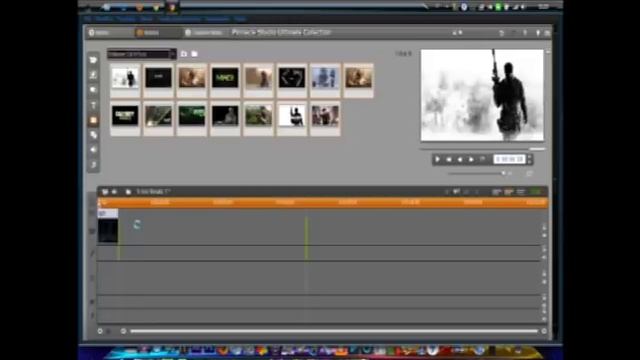
Task: Open the Montage Themes section in Album sidebar
Action: point(93,90)
